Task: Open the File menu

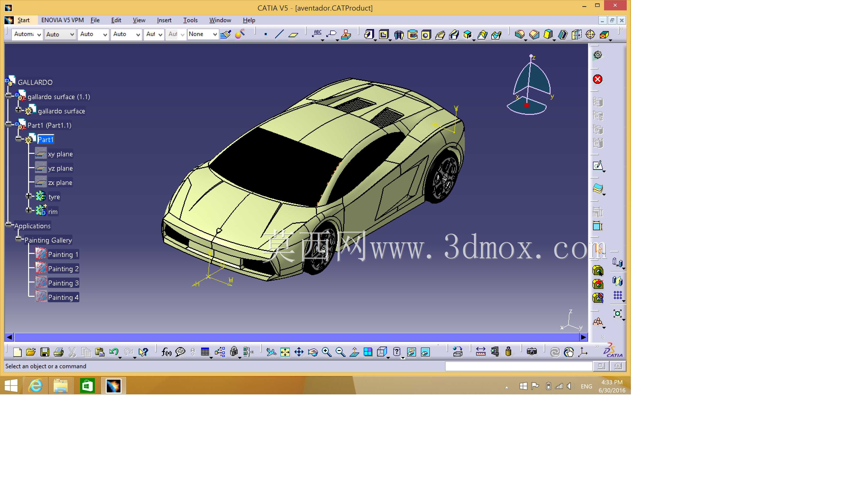Action: pyautogui.click(x=95, y=20)
